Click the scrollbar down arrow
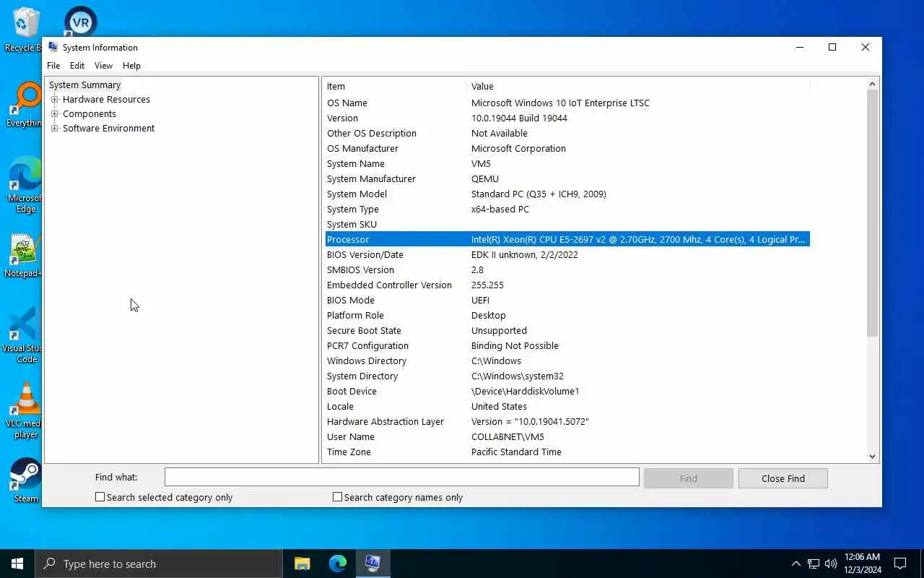 click(872, 456)
